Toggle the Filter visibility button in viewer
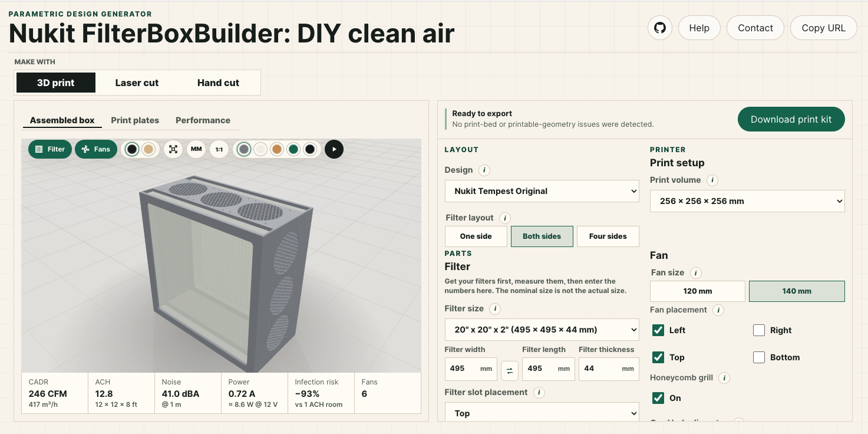This screenshot has height=434, width=868. coord(50,149)
